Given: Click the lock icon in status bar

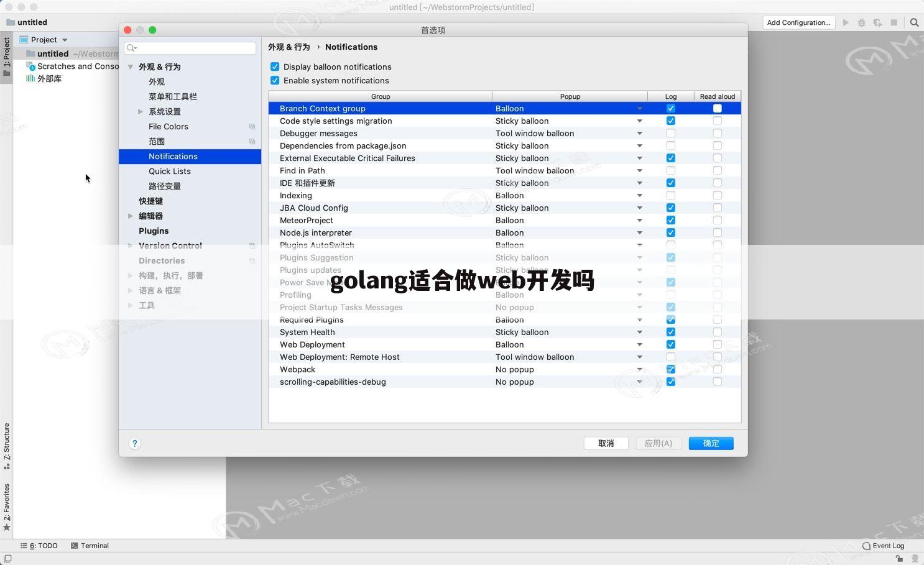Looking at the screenshot, I should point(899,559).
